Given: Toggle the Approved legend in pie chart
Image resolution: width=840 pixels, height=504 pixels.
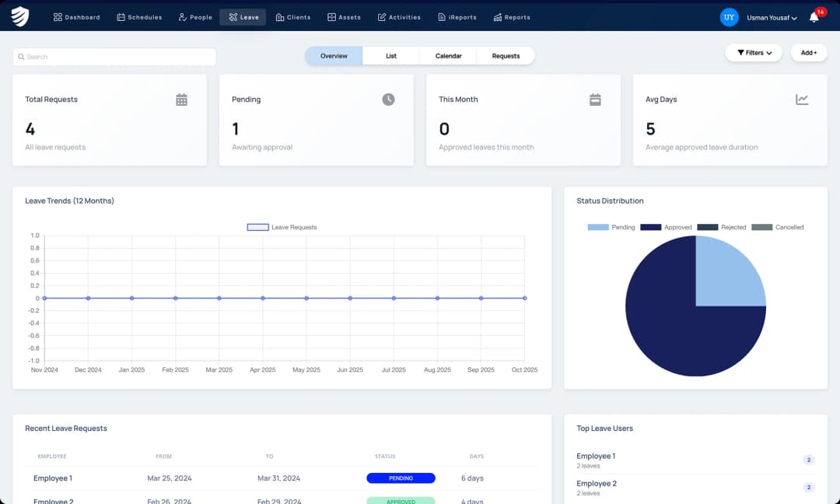Looking at the screenshot, I should 666,227.
